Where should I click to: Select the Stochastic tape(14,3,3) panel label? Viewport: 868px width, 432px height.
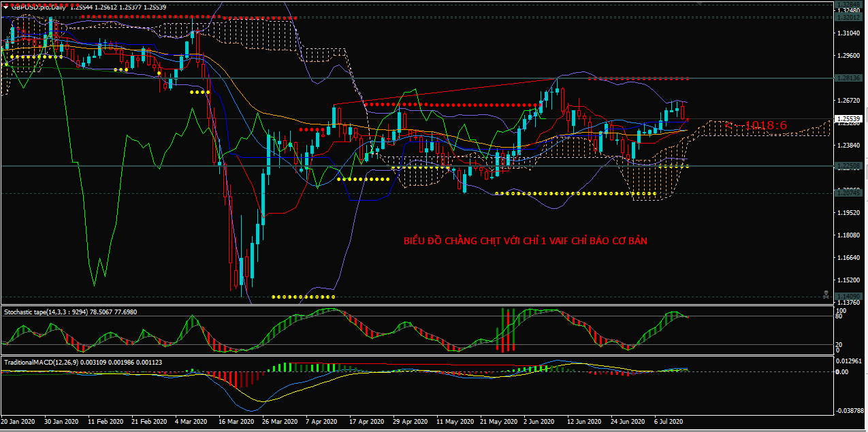(x=37, y=312)
